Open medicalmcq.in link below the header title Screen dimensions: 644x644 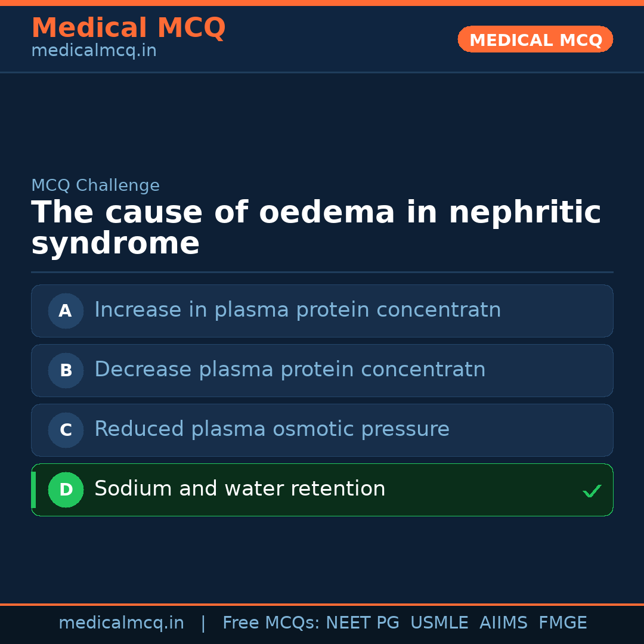(x=94, y=51)
